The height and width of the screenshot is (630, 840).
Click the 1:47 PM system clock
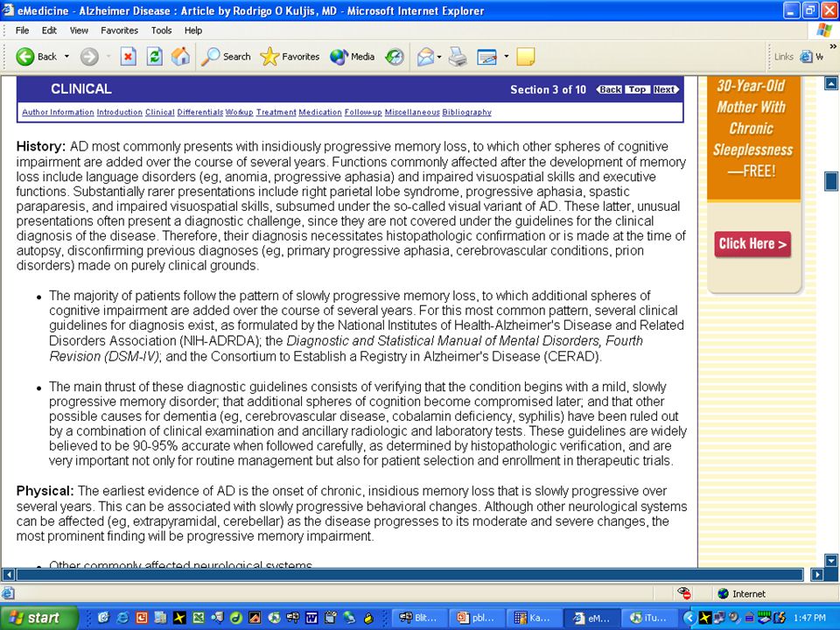(x=809, y=618)
